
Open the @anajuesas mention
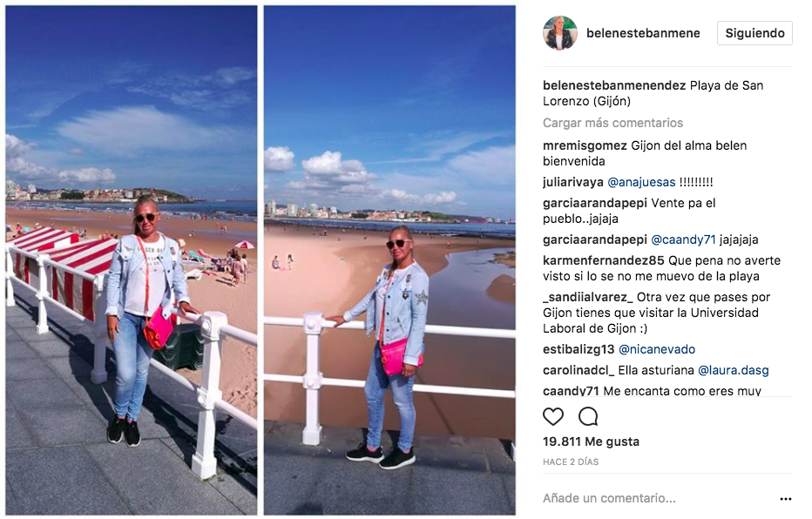click(x=641, y=182)
